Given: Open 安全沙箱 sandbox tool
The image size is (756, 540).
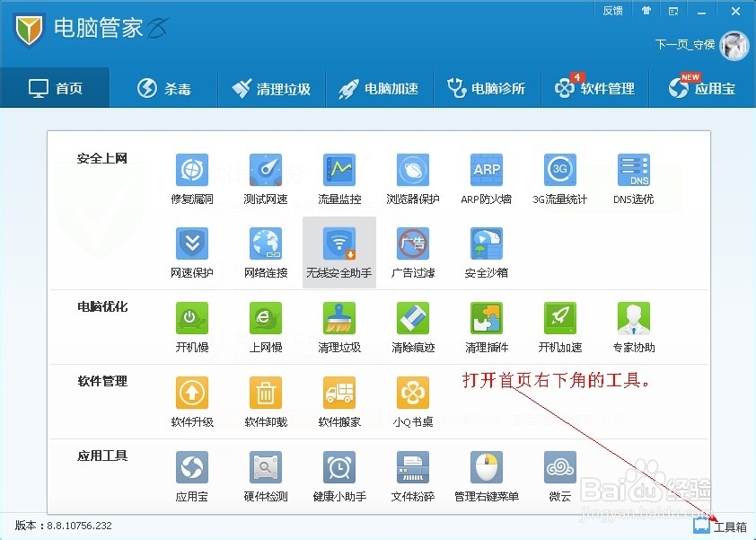Looking at the screenshot, I should [487, 252].
